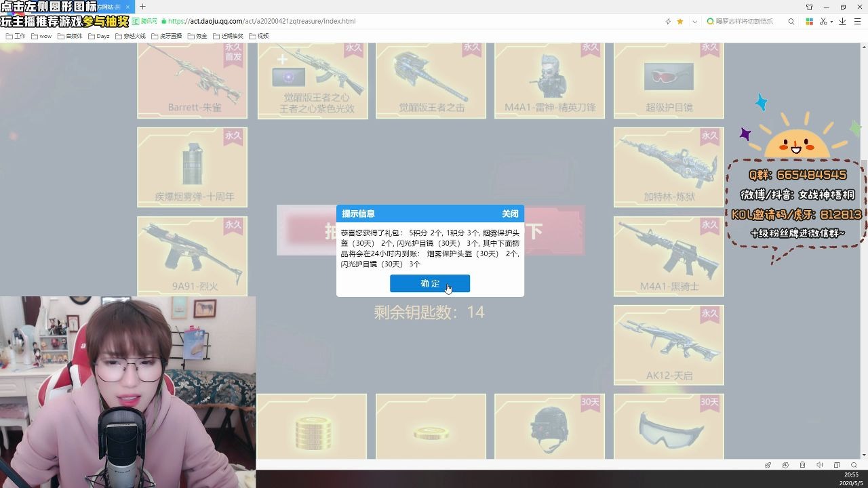
Task: Select the M4A1-黑骑士 prize card
Action: 669,256
